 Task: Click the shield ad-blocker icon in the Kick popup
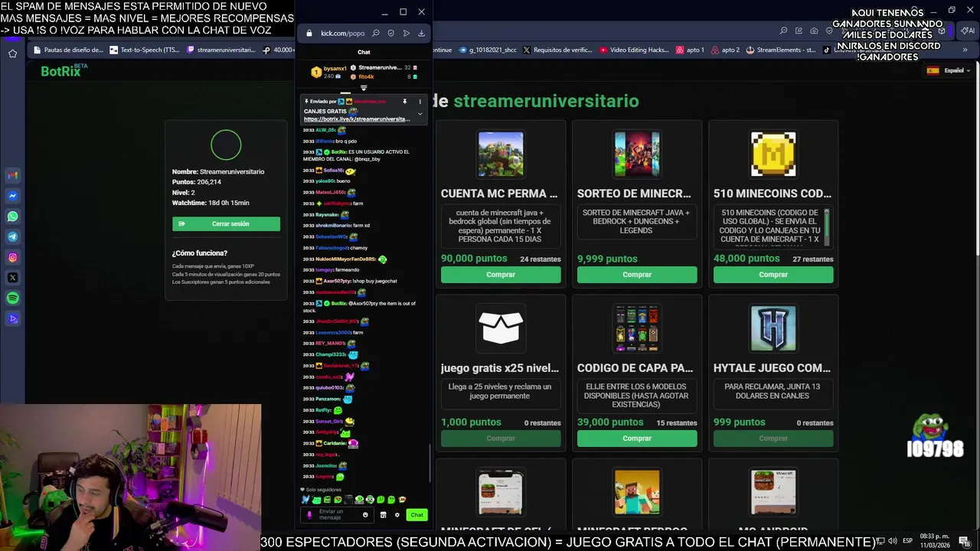click(391, 34)
